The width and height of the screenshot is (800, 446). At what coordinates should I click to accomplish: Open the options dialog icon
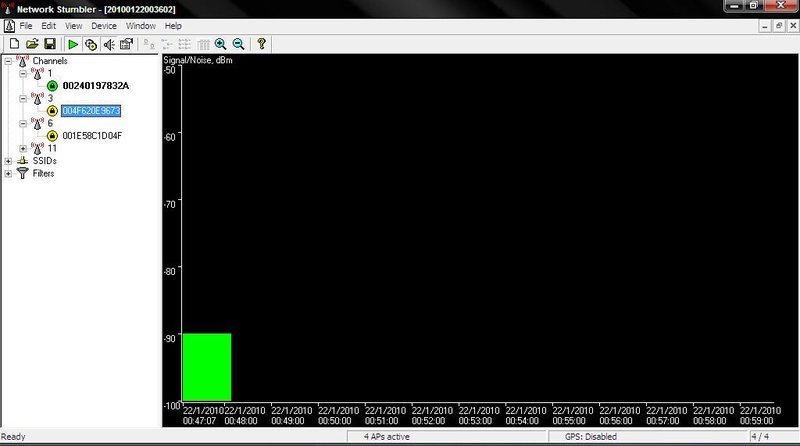[126, 44]
